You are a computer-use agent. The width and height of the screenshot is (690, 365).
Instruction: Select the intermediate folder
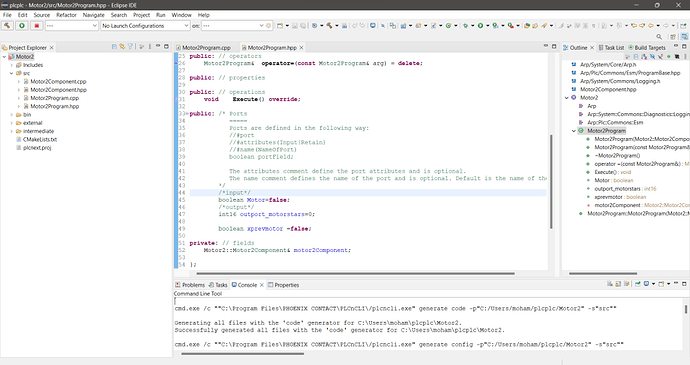38,131
